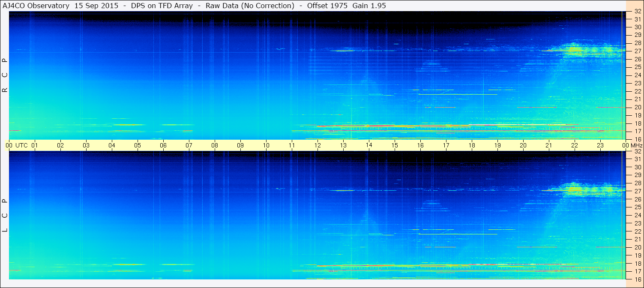Select the 20 hour marker on time axis
The image size is (644, 288).
tap(523, 145)
